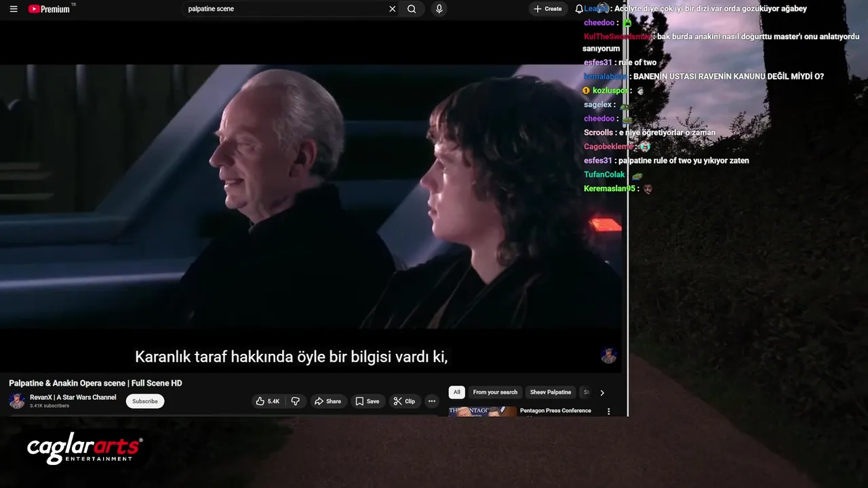Clear the search text with the X

point(392,9)
